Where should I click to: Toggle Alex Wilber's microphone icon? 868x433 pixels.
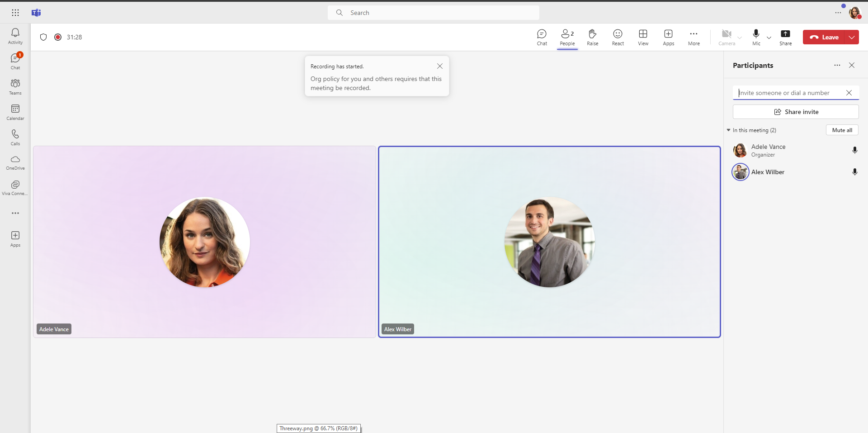855,172
